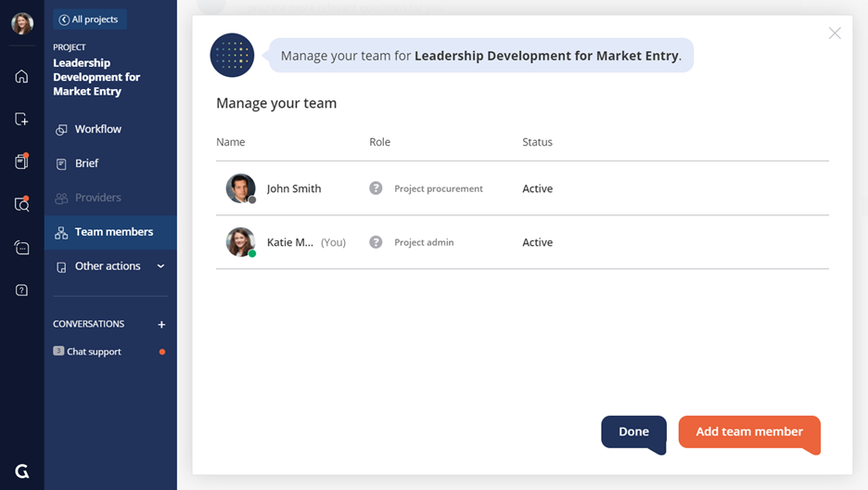Click John Smith's avatar photo
This screenshot has width=868, height=490.
pyautogui.click(x=240, y=188)
